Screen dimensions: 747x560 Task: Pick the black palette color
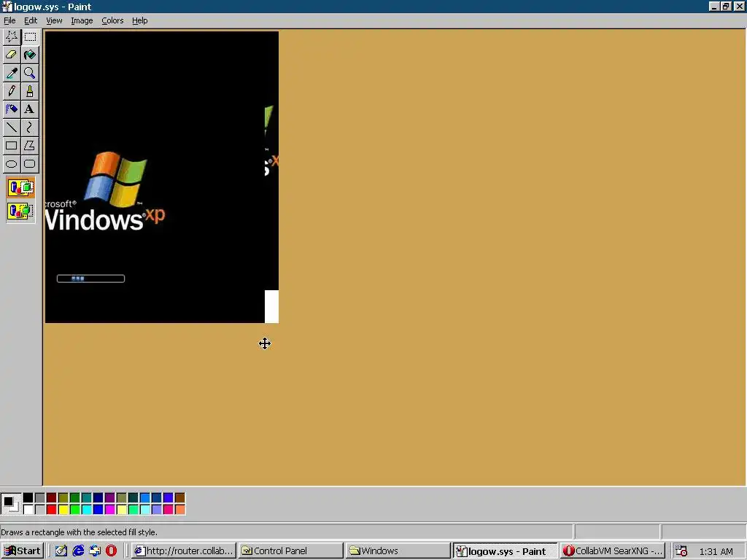point(28,498)
